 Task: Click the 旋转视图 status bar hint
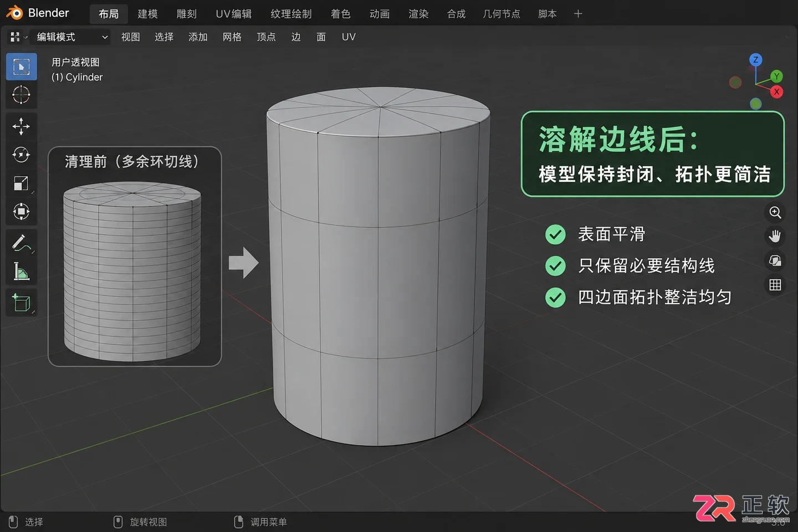click(x=141, y=522)
